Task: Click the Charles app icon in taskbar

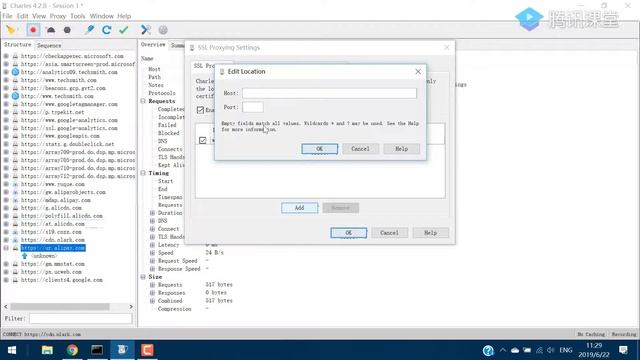Action: tap(122, 350)
